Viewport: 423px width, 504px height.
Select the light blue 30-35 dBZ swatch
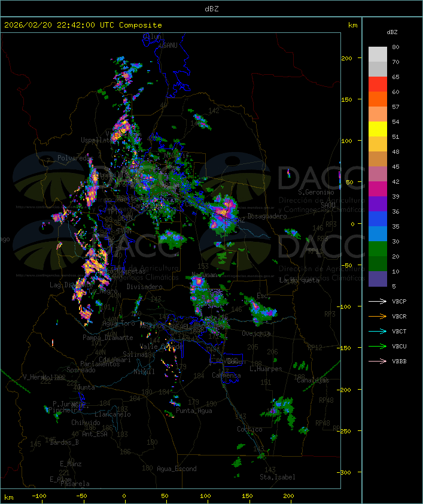(378, 233)
